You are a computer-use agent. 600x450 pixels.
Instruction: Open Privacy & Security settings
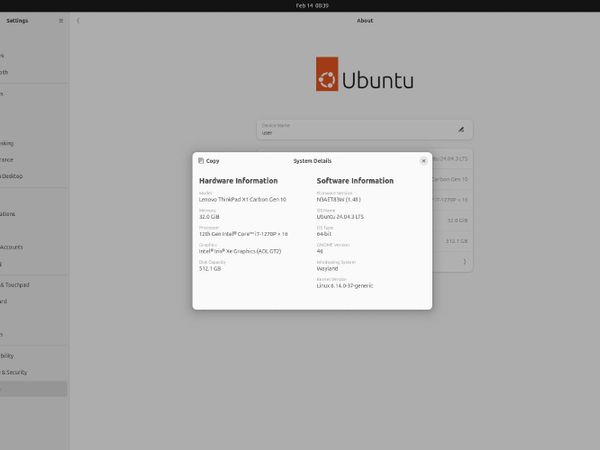click(x=14, y=372)
